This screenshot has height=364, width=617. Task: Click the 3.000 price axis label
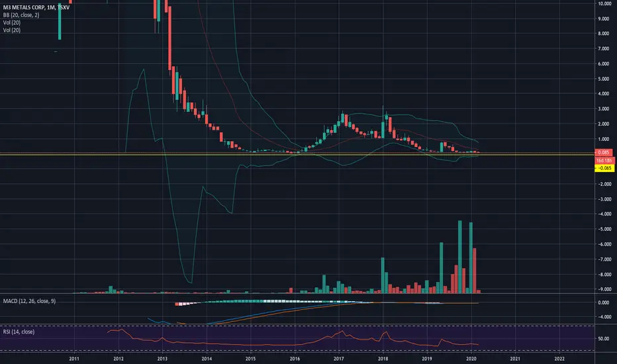tap(604, 109)
